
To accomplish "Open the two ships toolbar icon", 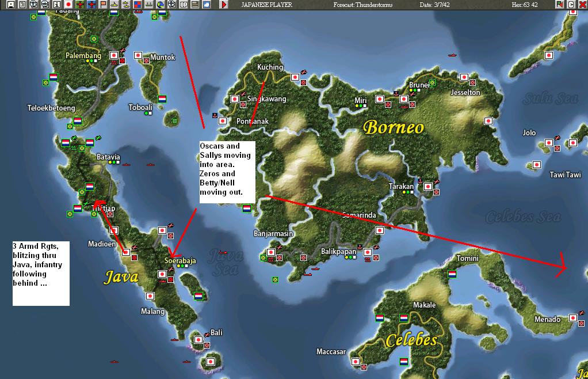I will [x=126, y=5].
